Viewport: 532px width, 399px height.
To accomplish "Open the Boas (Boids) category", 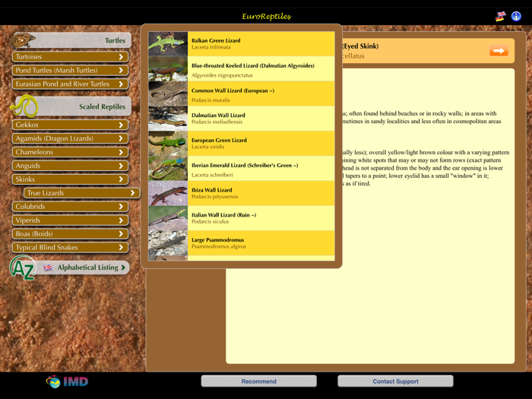I will tap(70, 234).
